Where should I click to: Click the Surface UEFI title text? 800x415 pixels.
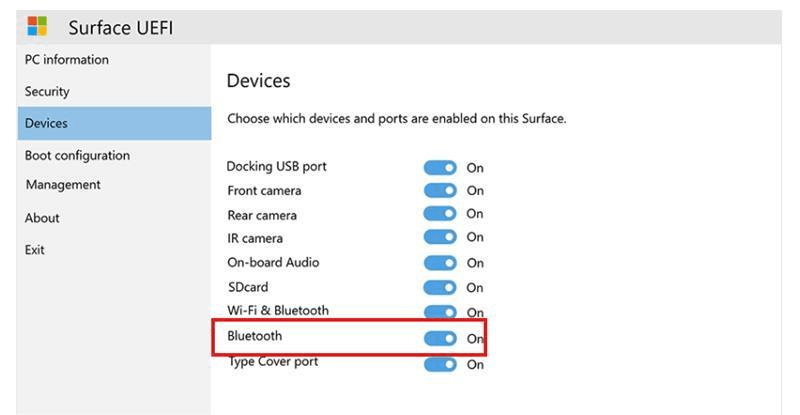[x=120, y=27]
